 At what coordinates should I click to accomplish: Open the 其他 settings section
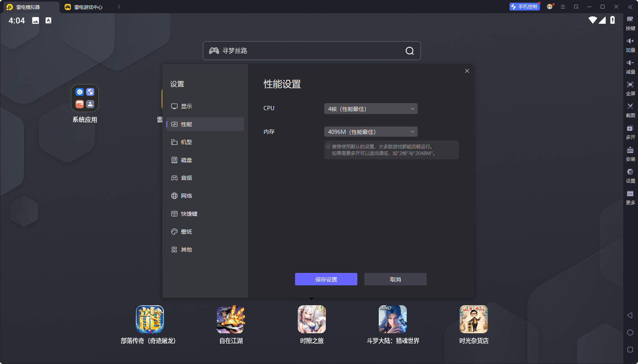tap(205, 250)
